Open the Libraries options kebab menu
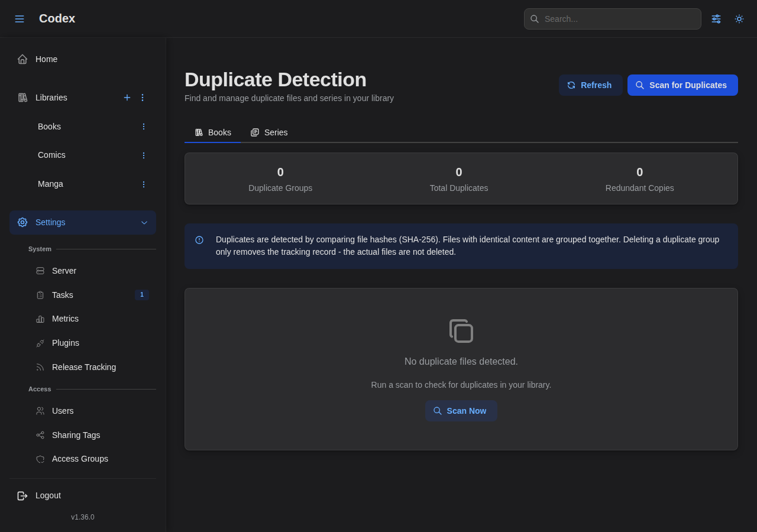 (x=143, y=98)
